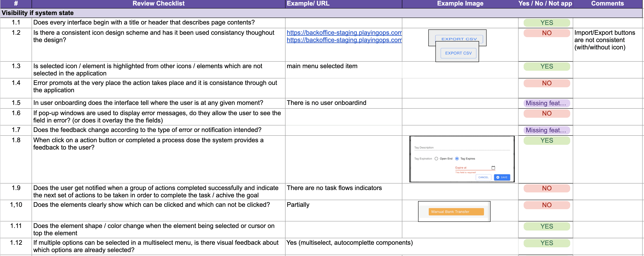Image resolution: width=644 pixels, height=256 pixels.
Task: Open the first backoffice-staging URL link
Action: [x=344, y=33]
